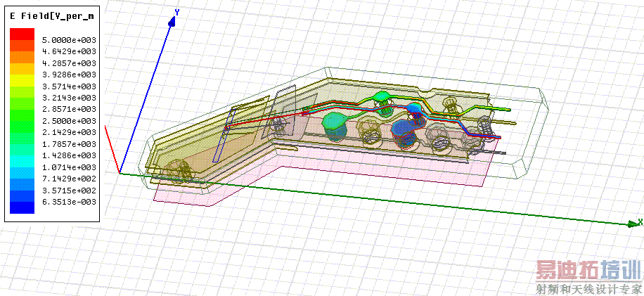Viewport: 644px width, 296px height.
Task: Click the legend value 6.3513e-003
Action: [x=69, y=202]
